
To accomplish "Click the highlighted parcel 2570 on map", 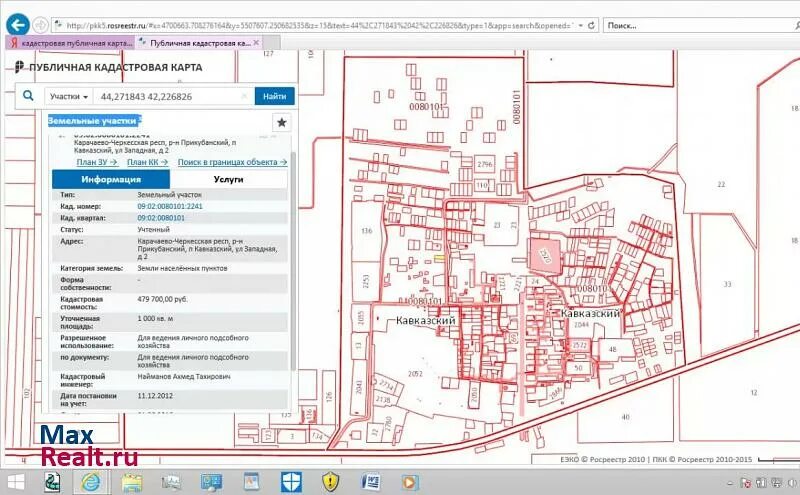I will (x=545, y=256).
